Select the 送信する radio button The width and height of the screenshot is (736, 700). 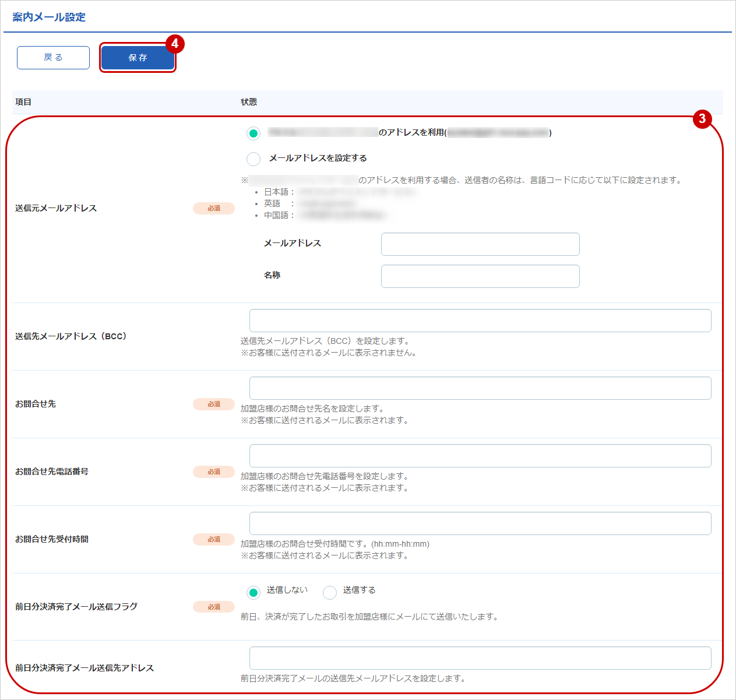[x=330, y=593]
